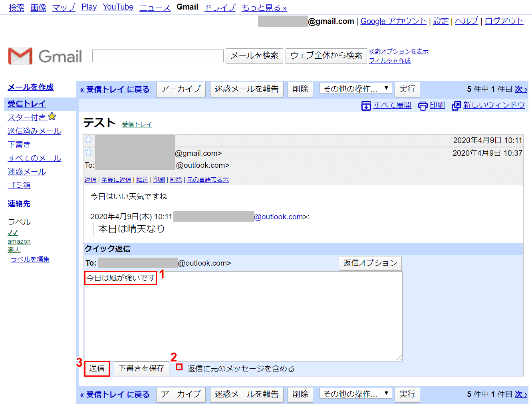Open 迷惑メール spam folder

(x=27, y=172)
